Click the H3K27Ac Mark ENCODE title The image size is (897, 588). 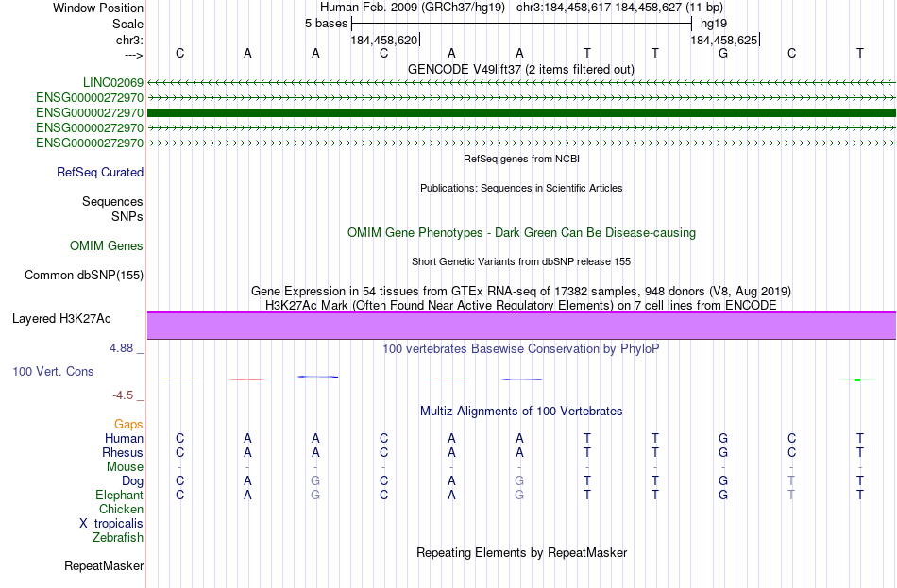pos(521,306)
